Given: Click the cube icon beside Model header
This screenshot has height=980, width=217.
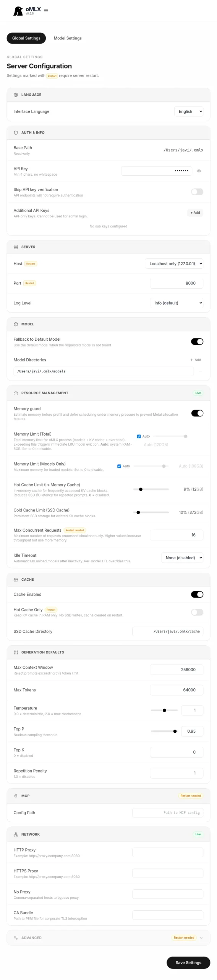Looking at the screenshot, I should [16, 324].
